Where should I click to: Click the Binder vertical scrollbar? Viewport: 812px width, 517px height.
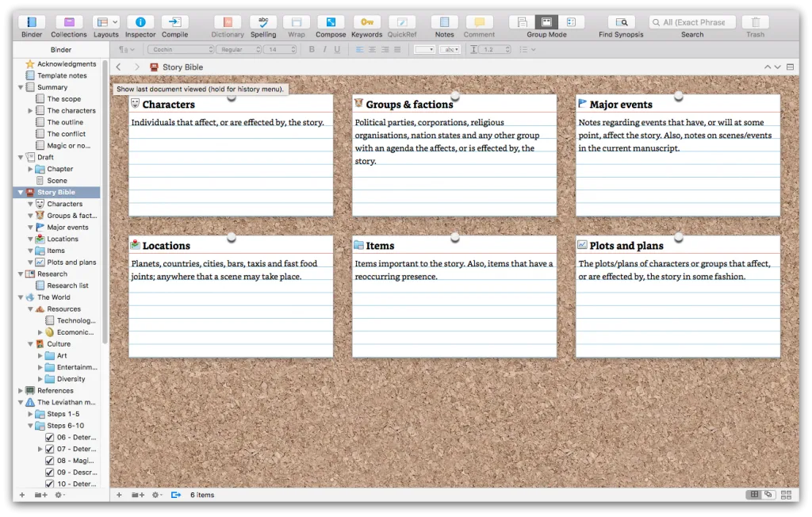click(105, 202)
